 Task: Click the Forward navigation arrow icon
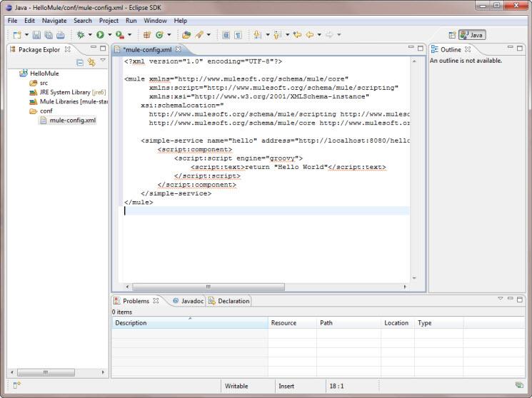click(x=329, y=34)
